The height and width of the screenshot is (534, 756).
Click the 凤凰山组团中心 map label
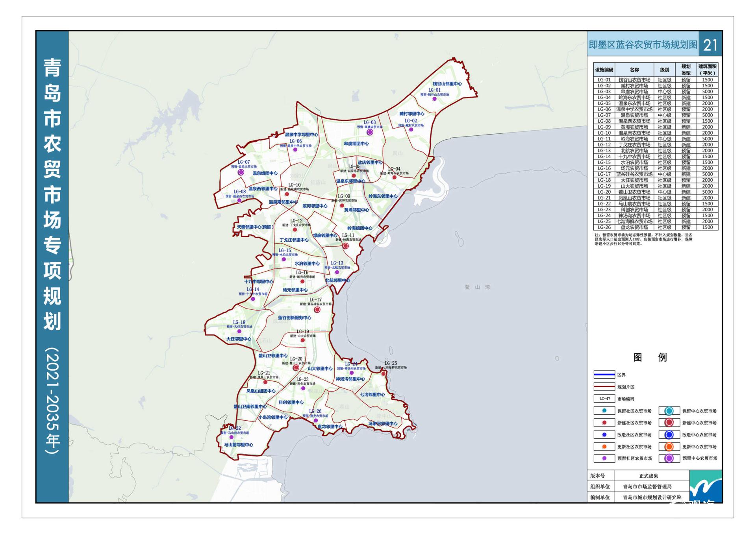tap(261, 391)
